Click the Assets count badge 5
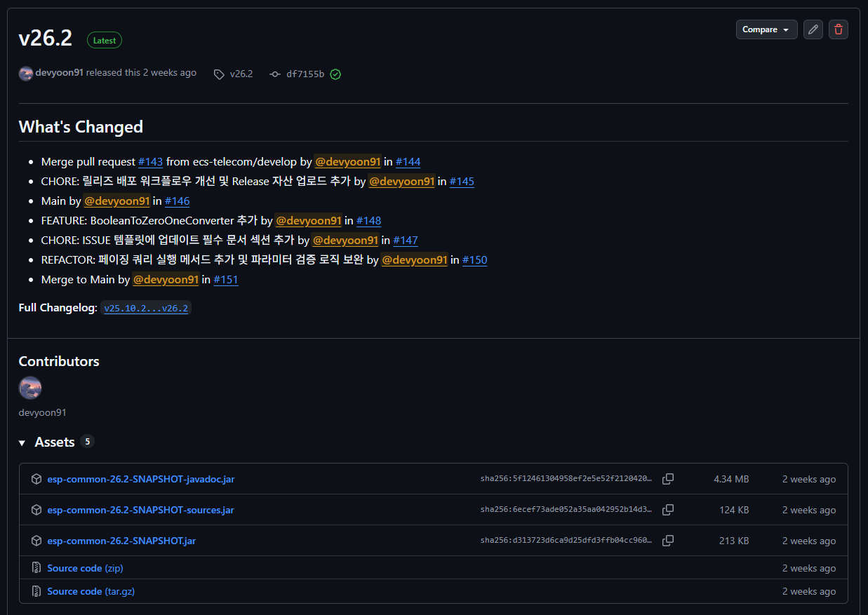 click(x=87, y=442)
